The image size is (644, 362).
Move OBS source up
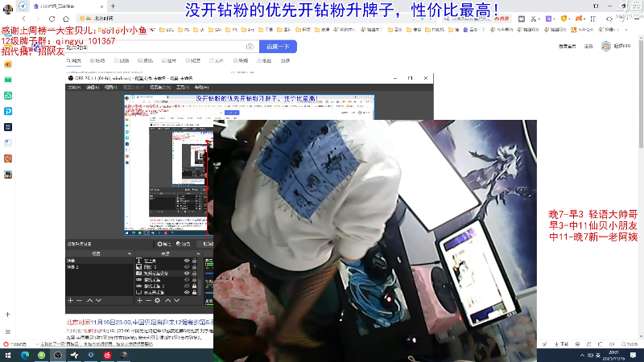pos(168,300)
